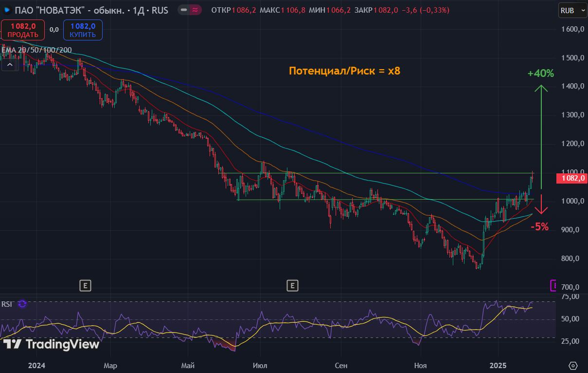Click the earnings E marker near Июл
This screenshot has height=373, width=588.
[292, 285]
